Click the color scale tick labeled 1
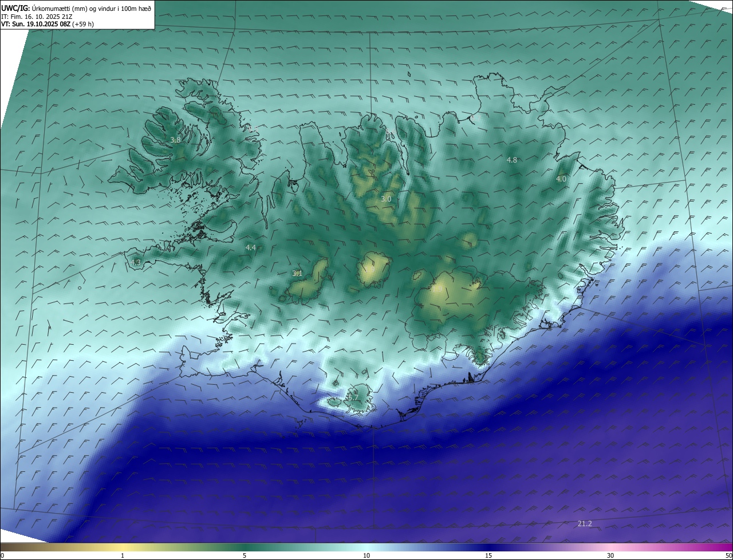The image size is (733, 560). [123, 555]
